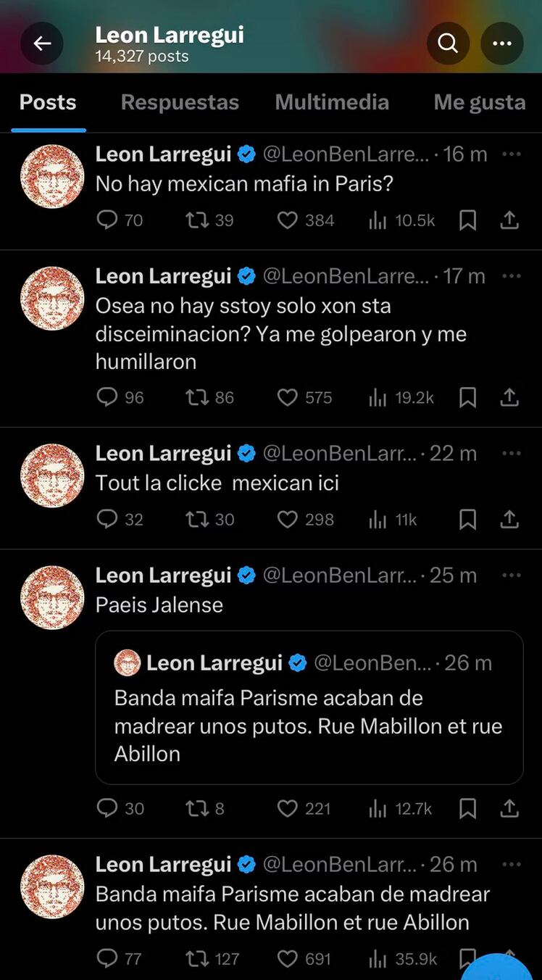The height and width of the screenshot is (980, 542).
Task: Open profile options three-dot menu
Action: pyautogui.click(x=502, y=43)
